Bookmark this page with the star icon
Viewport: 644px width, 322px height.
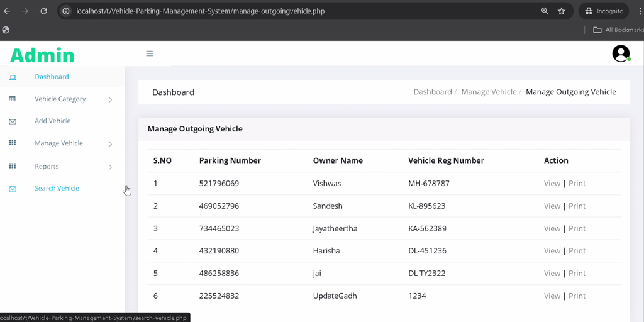(562, 11)
